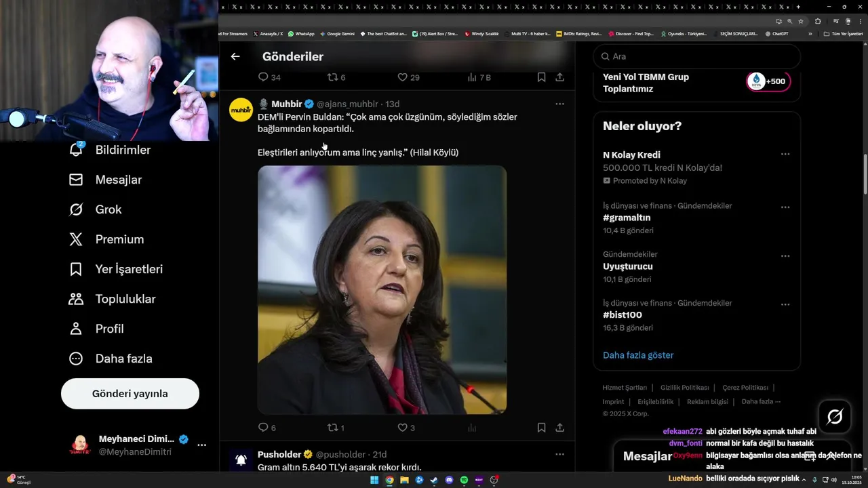Open WhatsApp bookmark in bookmarks bar
This screenshot has height=488, width=868.
[301, 34]
